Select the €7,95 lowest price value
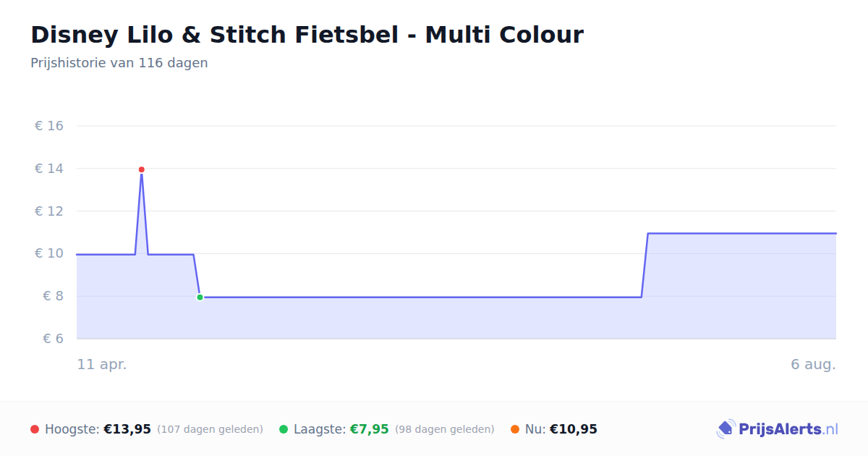Image resolution: width=868 pixels, height=456 pixels. (x=370, y=429)
